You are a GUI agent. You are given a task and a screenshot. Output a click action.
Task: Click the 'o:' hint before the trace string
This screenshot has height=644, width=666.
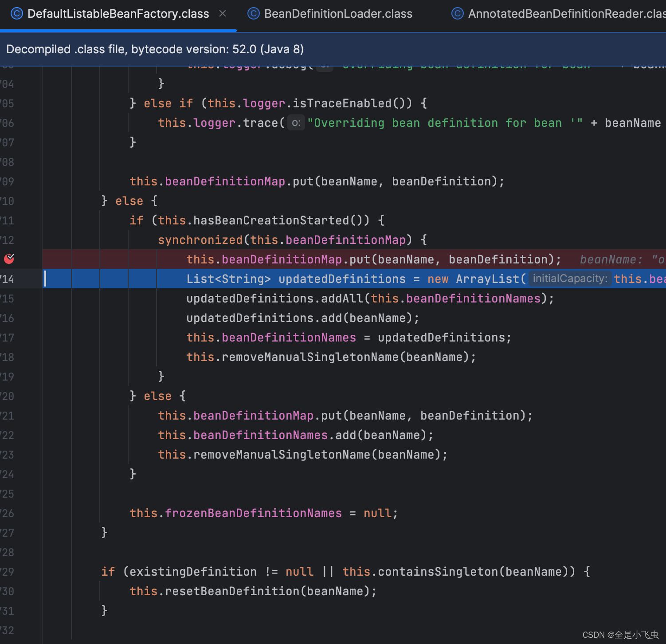click(296, 123)
